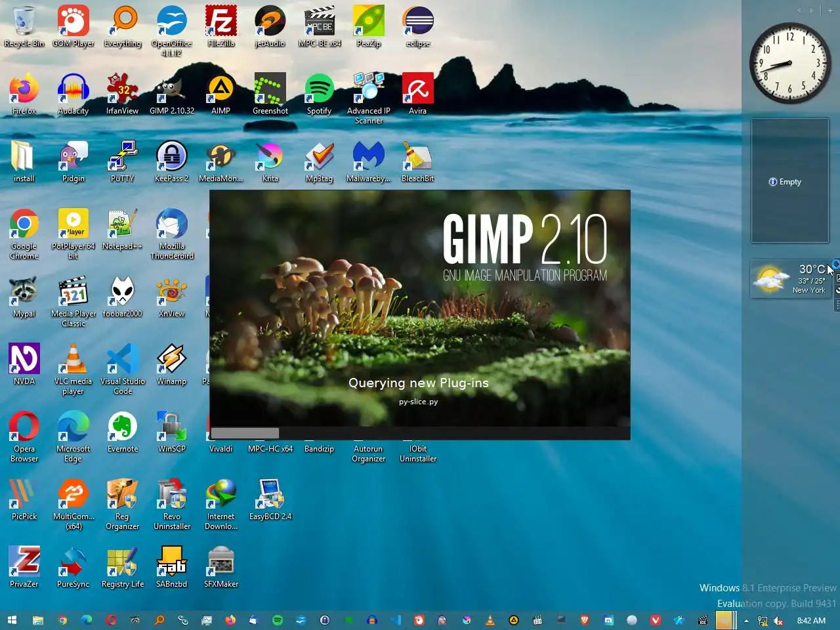Select the Mypal raccoon desktop shortcut
Viewport: 840px width, 630px height.
point(24,297)
